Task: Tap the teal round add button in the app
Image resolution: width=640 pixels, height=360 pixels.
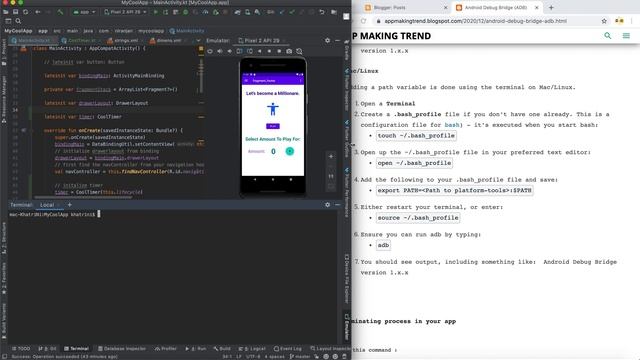Action: coord(289,151)
